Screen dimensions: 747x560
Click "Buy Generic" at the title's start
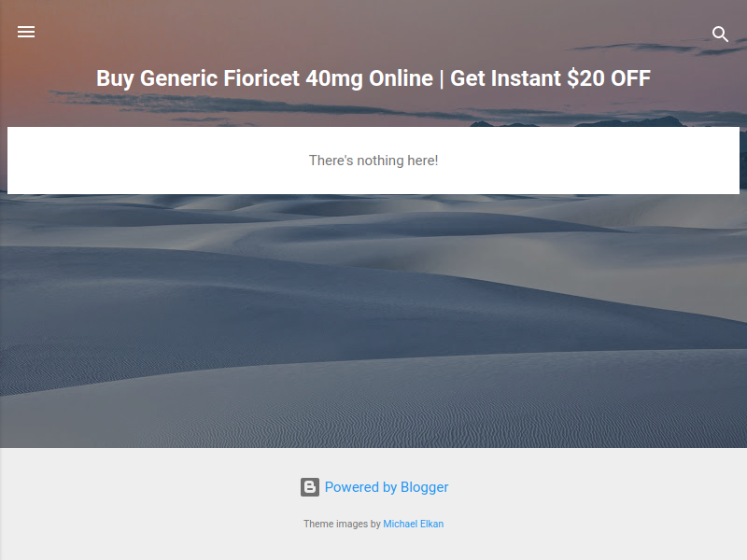tap(157, 78)
